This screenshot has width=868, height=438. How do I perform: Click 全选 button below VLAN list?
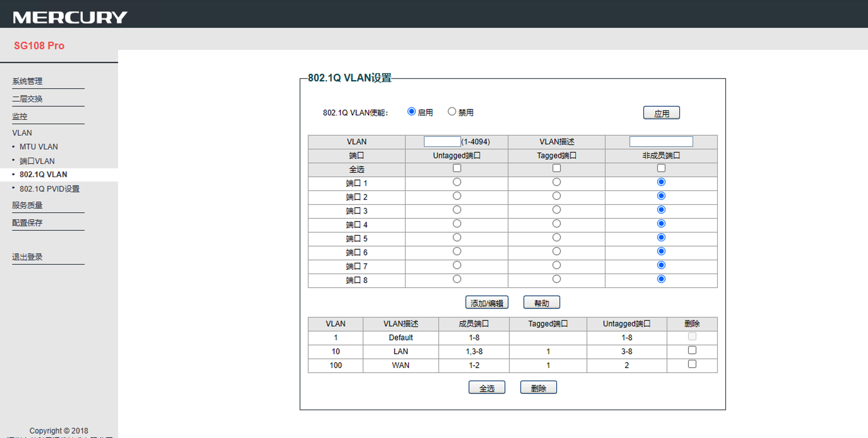[x=487, y=388]
